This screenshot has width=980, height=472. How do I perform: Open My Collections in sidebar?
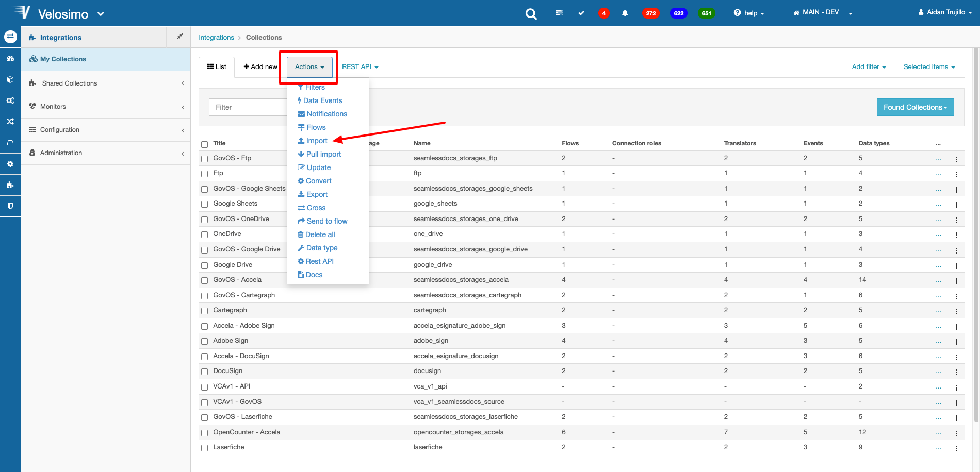106,59
